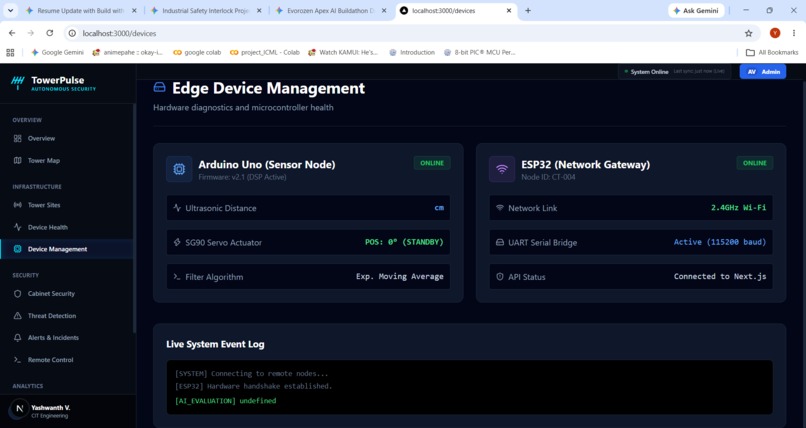Click the Filter Algorithm prompt icon
The height and width of the screenshot is (428, 806).
(177, 276)
